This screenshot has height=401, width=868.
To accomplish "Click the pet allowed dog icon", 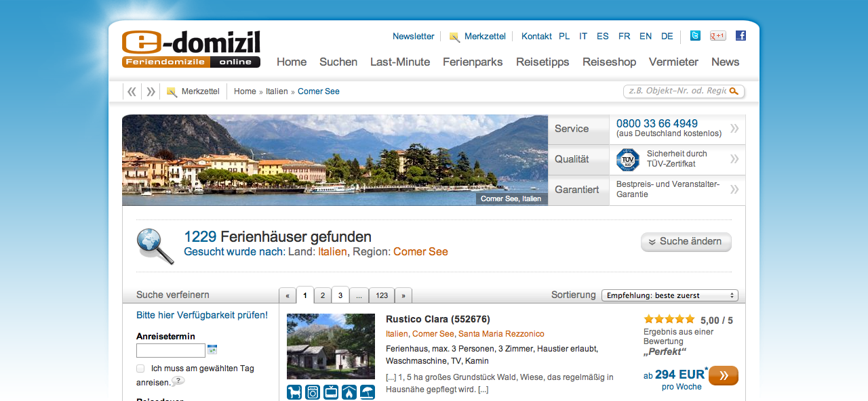I will (x=294, y=392).
